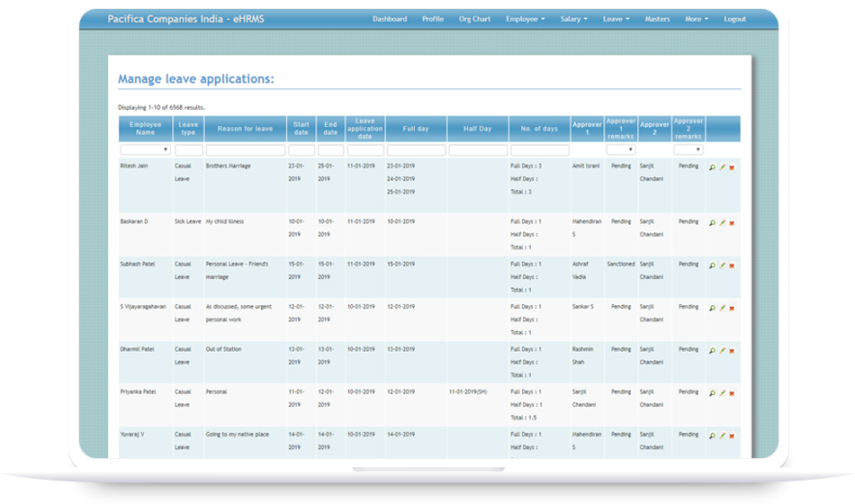Open the Employee menu in navbar

[x=525, y=19]
